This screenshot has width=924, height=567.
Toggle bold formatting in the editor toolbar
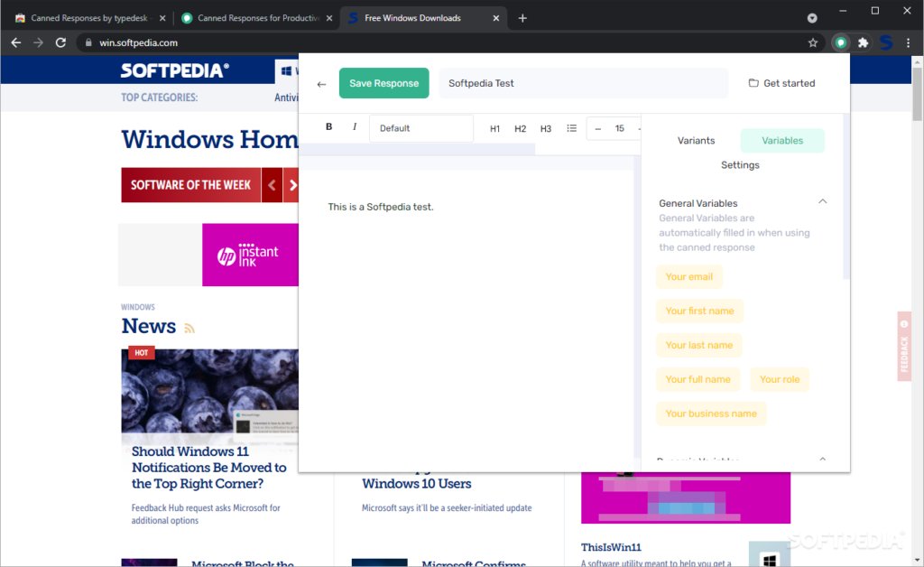[x=328, y=126]
